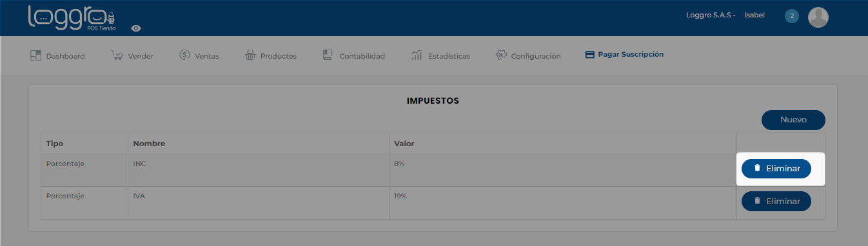Image resolution: width=868 pixels, height=246 pixels.
Task: Click the Loggro POS Tienda logo
Action: tap(72, 18)
